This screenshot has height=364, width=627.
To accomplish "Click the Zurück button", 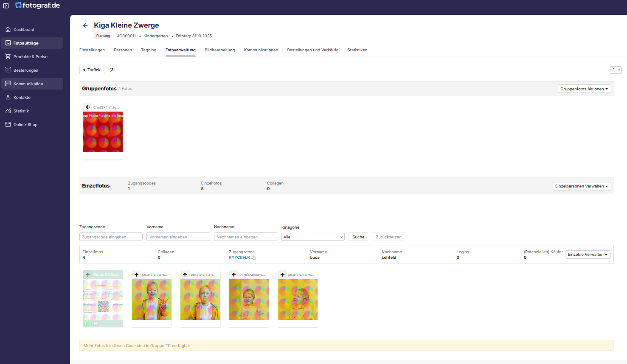I will (92, 70).
